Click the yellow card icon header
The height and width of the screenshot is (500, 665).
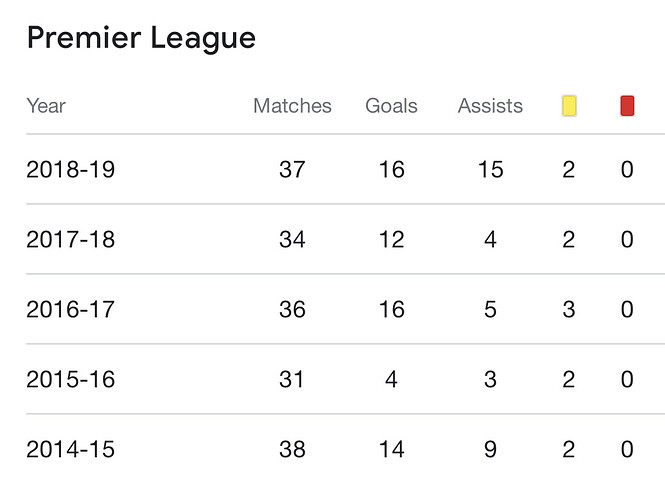[569, 106]
